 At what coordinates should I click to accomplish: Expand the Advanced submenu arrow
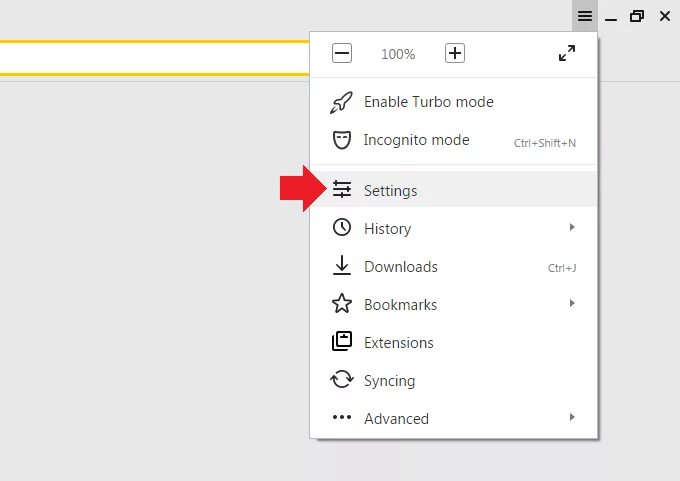point(572,417)
